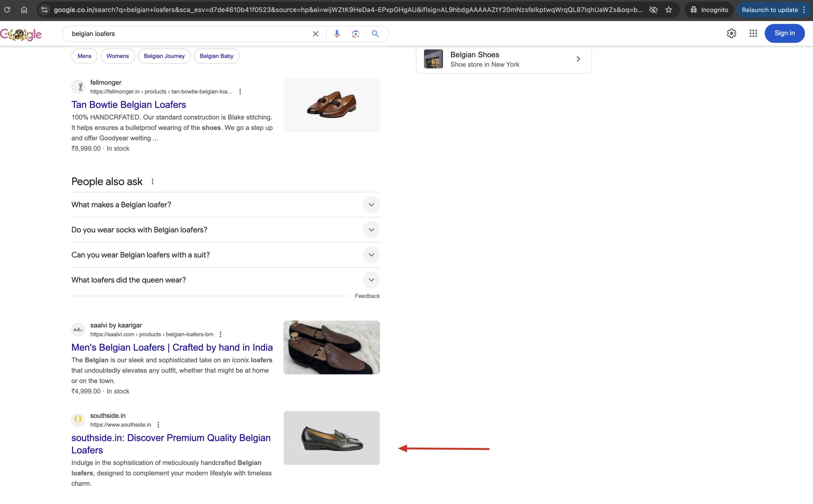Click the eye icon in the address bar
The height and width of the screenshot is (504, 813).
(x=654, y=9)
